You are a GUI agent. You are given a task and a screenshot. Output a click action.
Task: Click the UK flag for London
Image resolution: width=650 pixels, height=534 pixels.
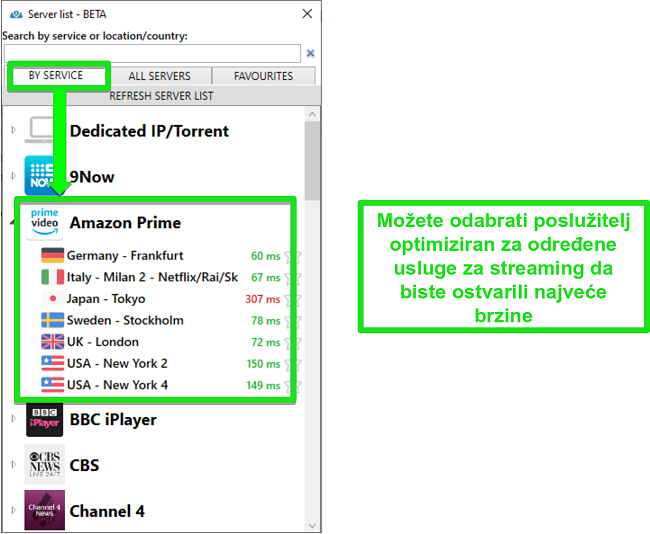[53, 342]
